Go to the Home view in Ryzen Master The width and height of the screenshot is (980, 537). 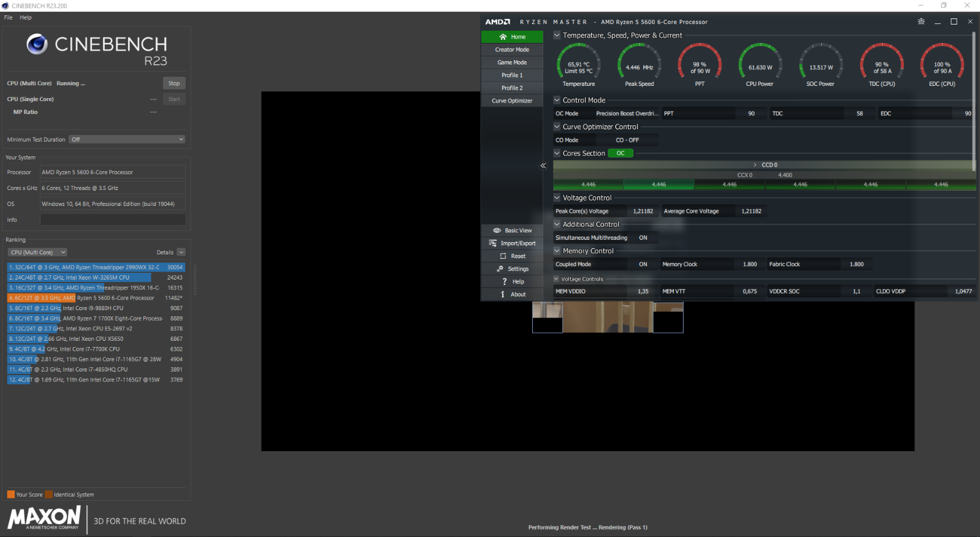click(x=512, y=37)
